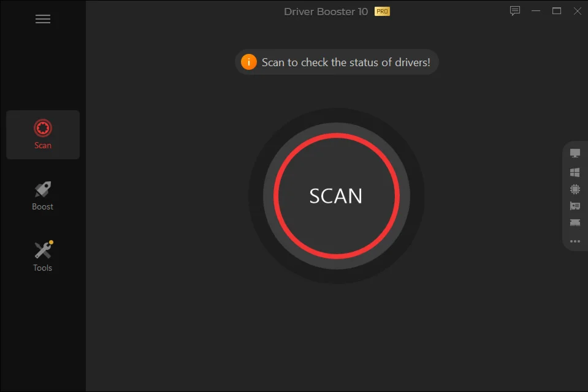Minimize the Driver Booster window
Image resolution: width=588 pixels, height=392 pixels.
(x=536, y=11)
